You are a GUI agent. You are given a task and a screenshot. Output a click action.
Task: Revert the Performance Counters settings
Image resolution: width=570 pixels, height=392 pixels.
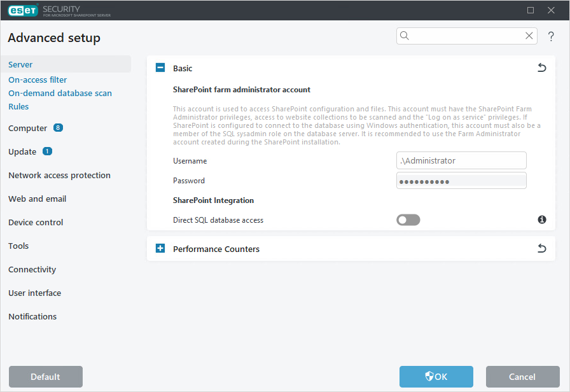pyautogui.click(x=541, y=248)
